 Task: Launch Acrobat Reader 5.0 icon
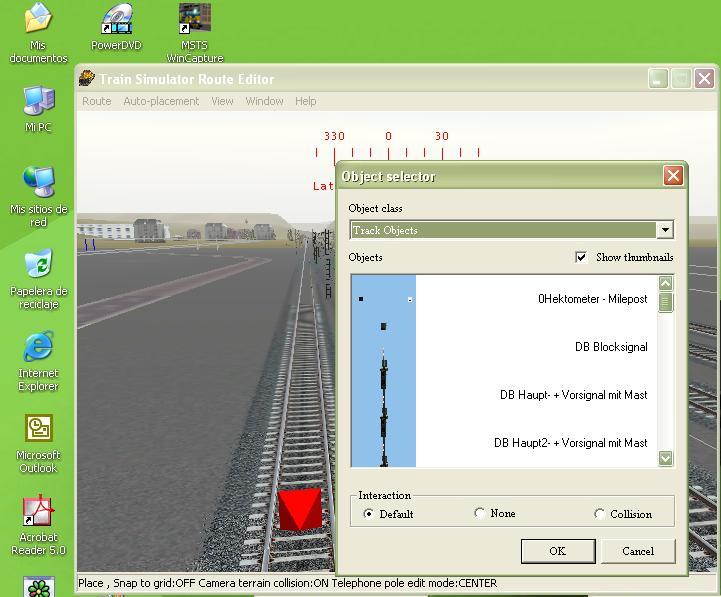coord(38,512)
